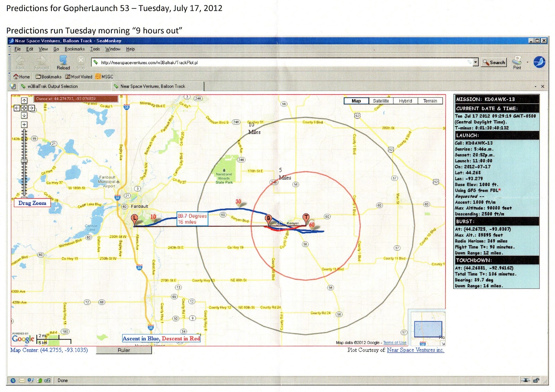Open the address bar history dropdown
This screenshot has width=555, height=392.
click(476, 62)
